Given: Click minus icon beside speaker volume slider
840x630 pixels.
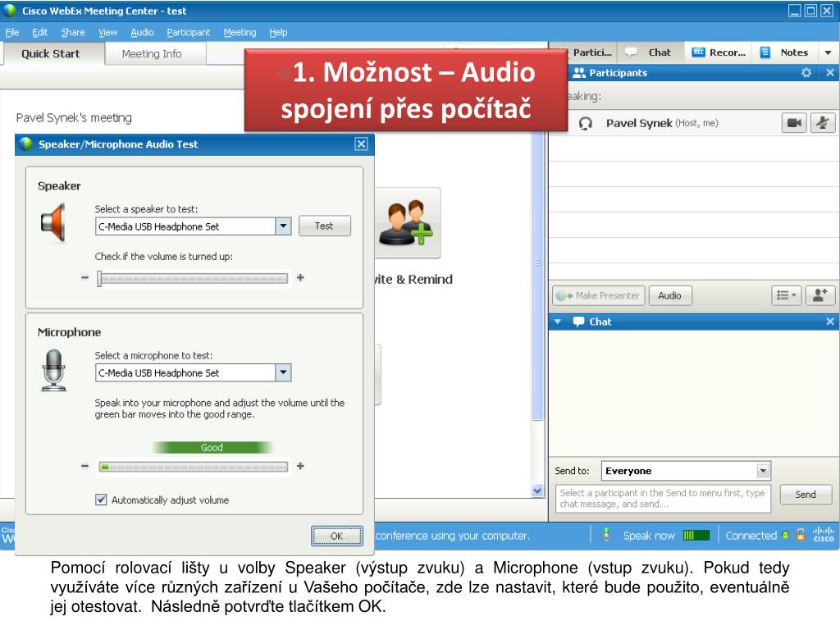Looking at the screenshot, I should (84, 277).
